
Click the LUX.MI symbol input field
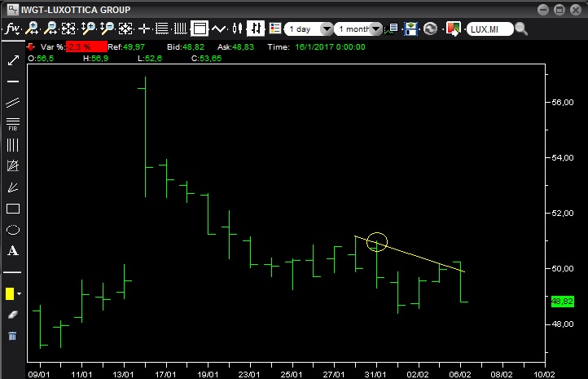(x=489, y=29)
